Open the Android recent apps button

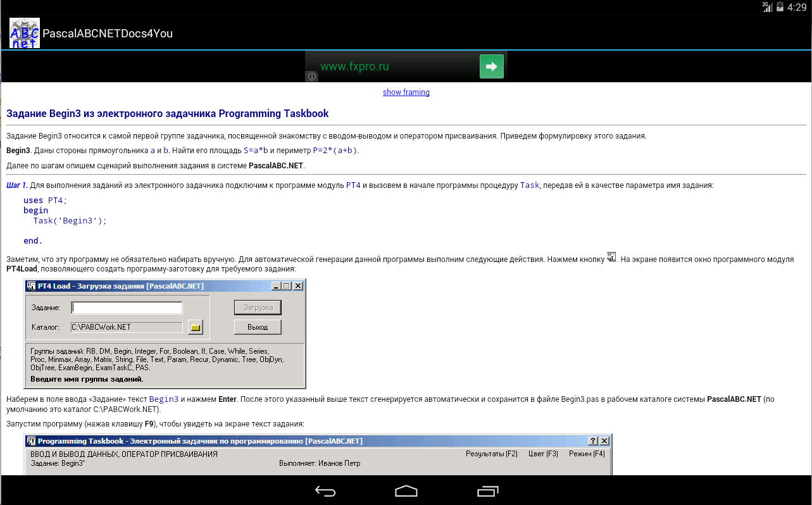488,490
